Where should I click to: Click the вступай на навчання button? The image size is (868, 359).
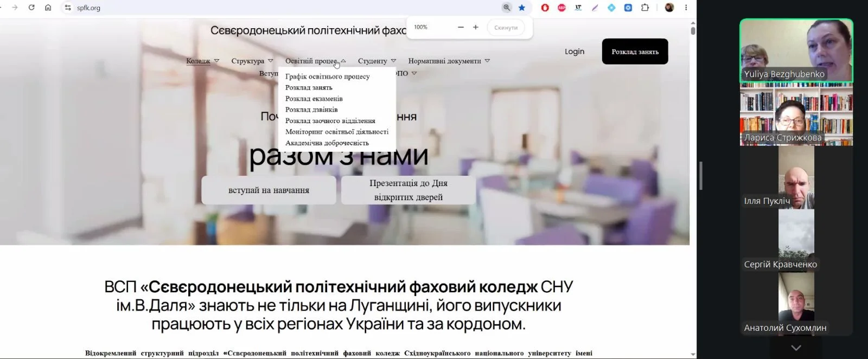[269, 190]
